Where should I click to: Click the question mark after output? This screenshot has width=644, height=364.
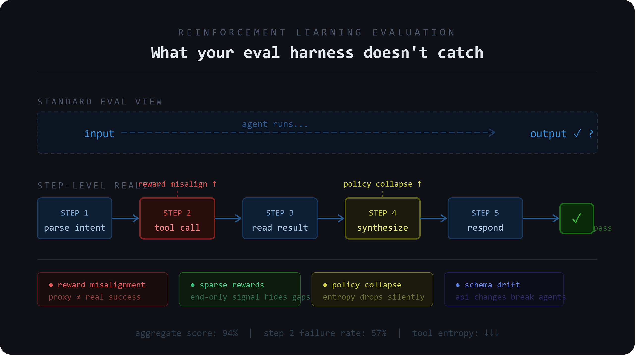[591, 134]
